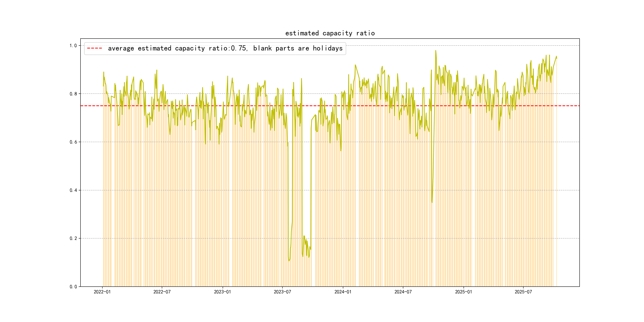This screenshot has height=322, width=644.
Task: Click the 0.4 y-axis tick label
Action: pyautogui.click(x=73, y=190)
